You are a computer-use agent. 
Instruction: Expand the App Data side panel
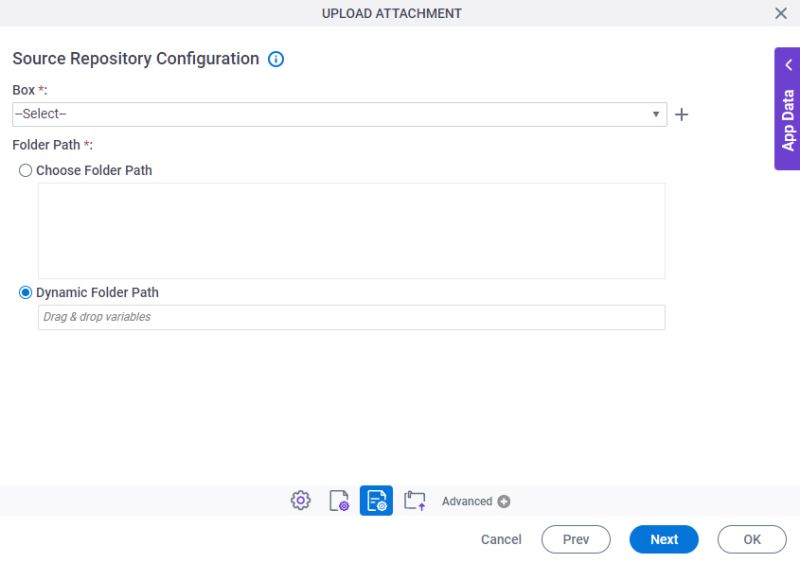click(787, 109)
